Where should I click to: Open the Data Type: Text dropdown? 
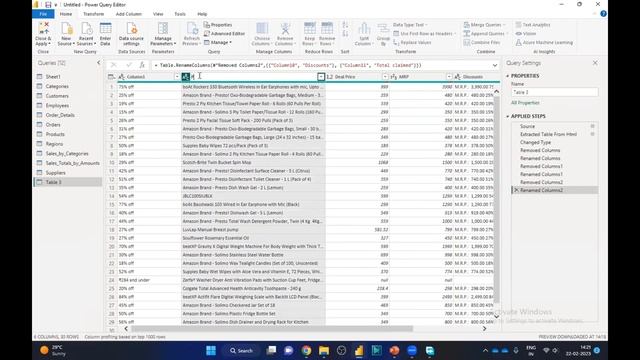point(409,25)
